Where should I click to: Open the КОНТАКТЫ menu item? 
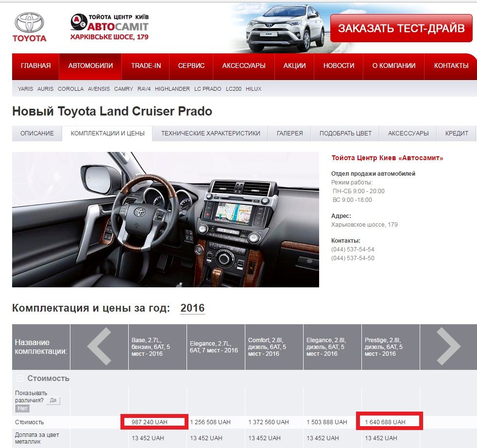click(451, 66)
